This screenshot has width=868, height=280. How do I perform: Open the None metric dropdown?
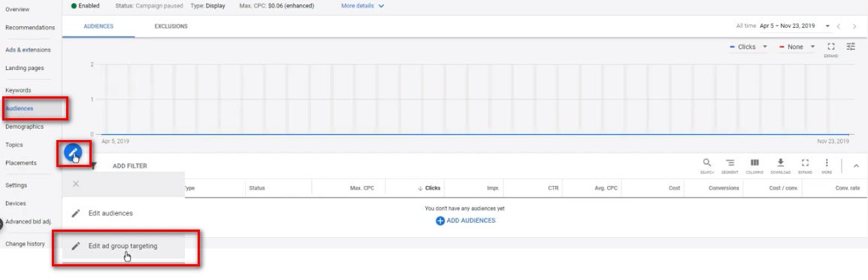point(797,47)
